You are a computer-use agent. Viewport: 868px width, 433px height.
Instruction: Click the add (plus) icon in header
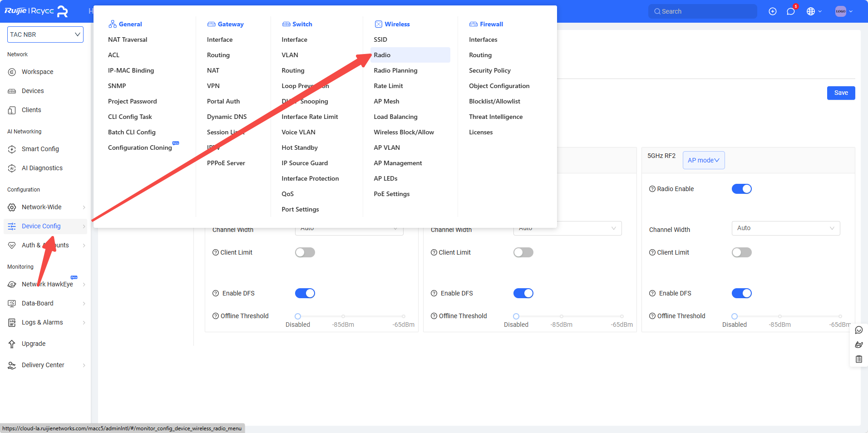coord(772,11)
